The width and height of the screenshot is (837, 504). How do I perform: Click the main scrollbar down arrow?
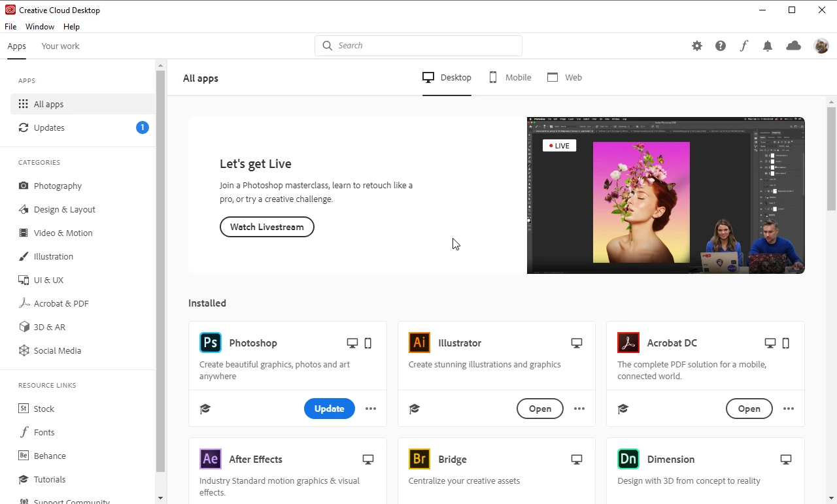832,498
